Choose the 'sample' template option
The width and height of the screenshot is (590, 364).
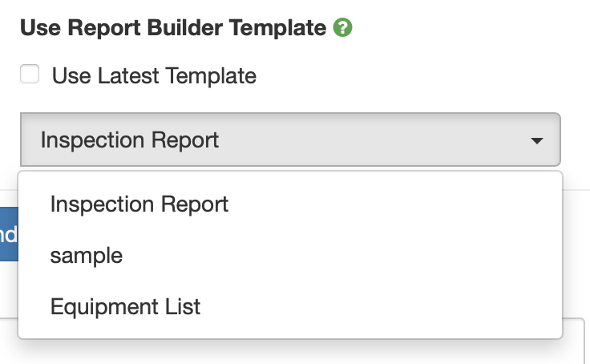[87, 255]
